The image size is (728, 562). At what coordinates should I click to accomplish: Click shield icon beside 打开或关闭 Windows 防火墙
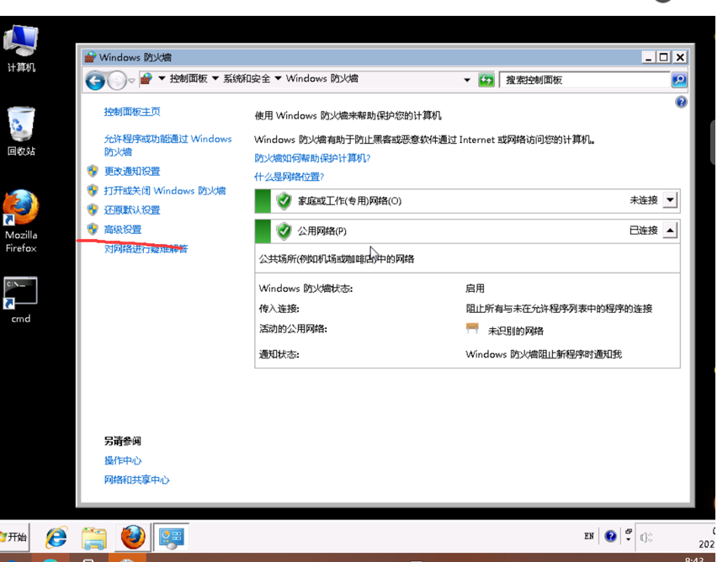(x=93, y=191)
